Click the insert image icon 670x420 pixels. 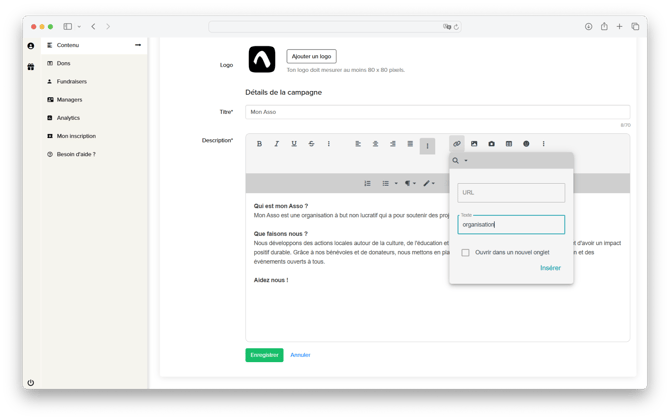pos(474,144)
